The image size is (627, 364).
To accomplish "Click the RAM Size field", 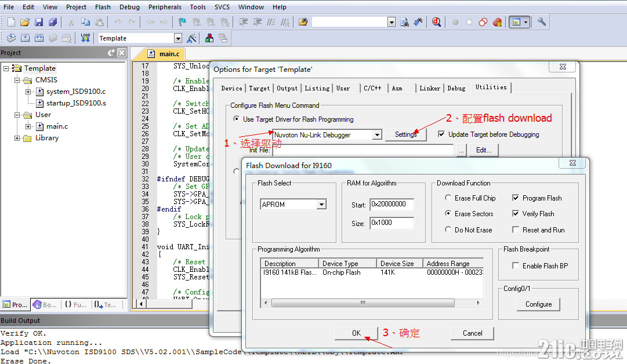I will click(x=392, y=223).
